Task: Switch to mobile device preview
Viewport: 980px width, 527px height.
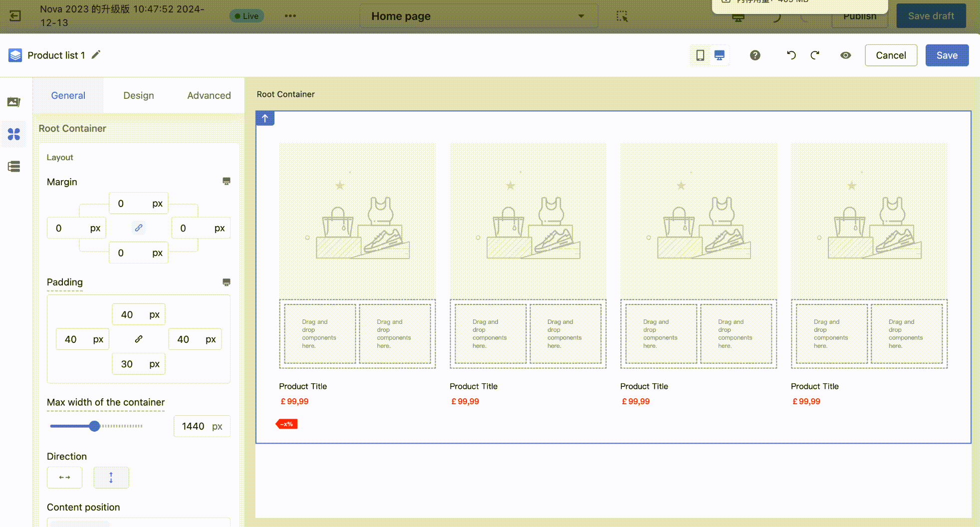Action: pos(700,55)
